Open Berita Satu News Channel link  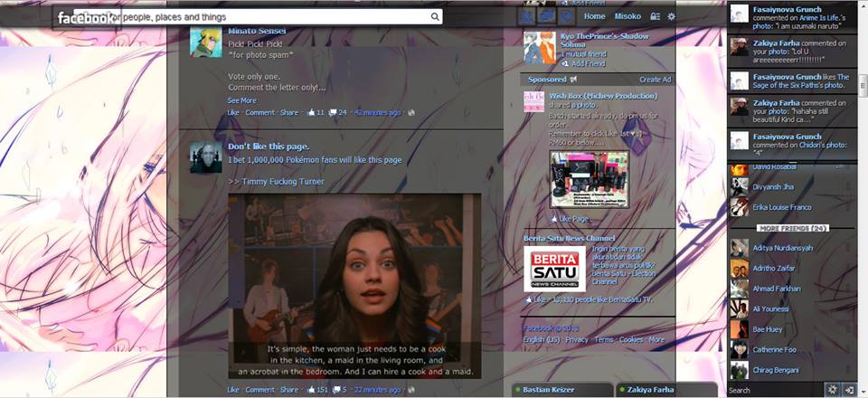[x=570, y=238]
